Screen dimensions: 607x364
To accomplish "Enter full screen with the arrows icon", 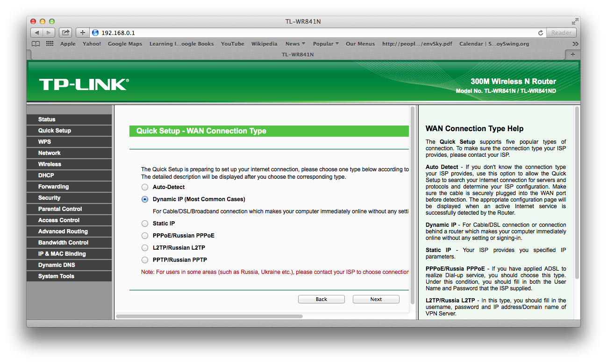I will (575, 21).
